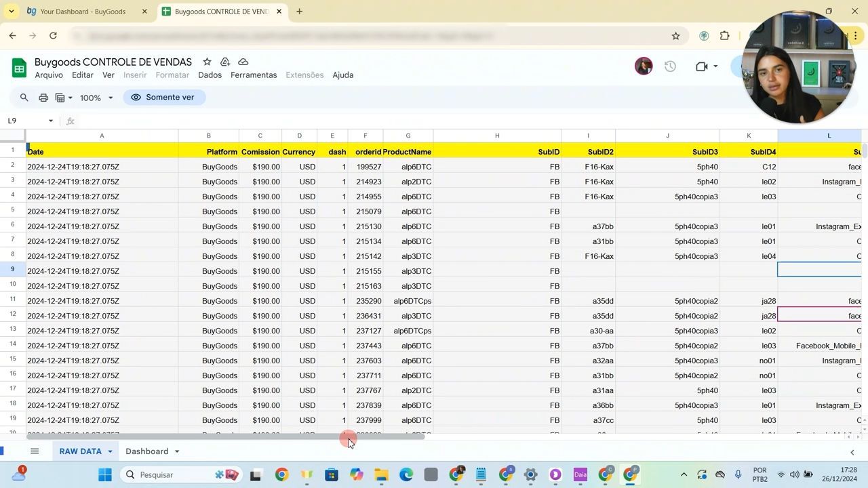Switch to the Dashboard sheet tab
This screenshot has height=488, width=868.
tap(147, 451)
